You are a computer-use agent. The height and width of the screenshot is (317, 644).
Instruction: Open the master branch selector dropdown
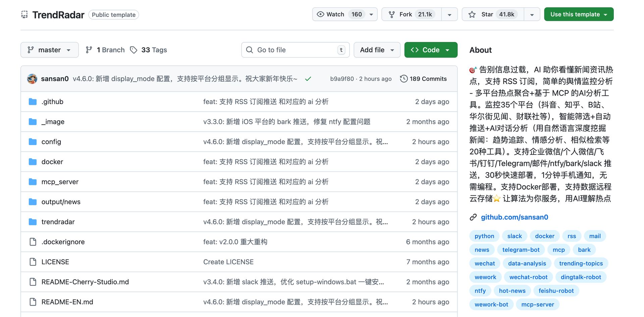point(50,50)
